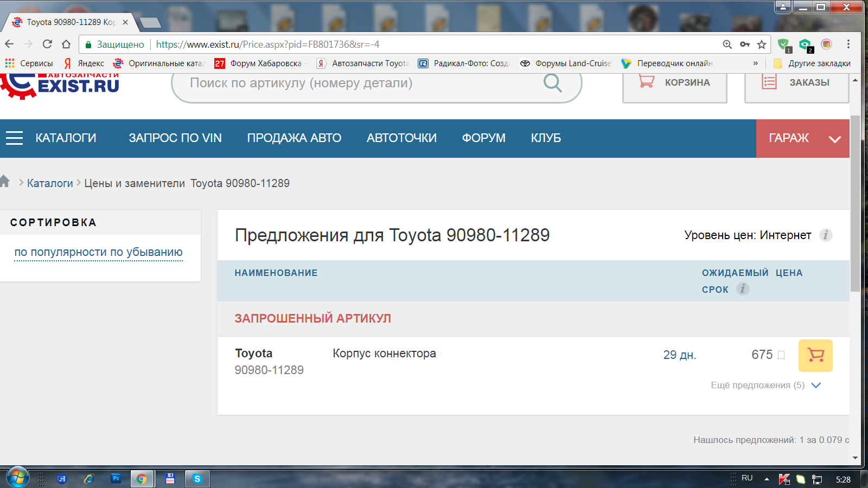Image resolution: width=868 pixels, height=488 pixels.
Task: Open the Каталоги breadcrumb link
Action: (x=50, y=183)
